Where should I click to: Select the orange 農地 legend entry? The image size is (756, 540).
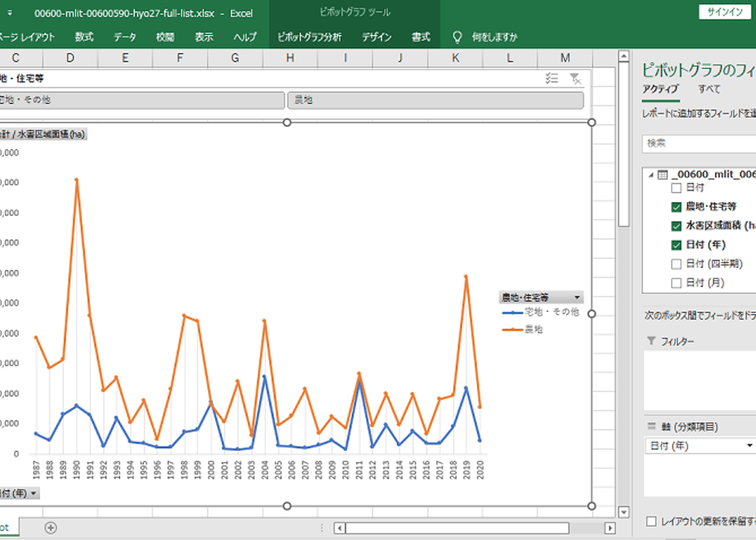522,329
